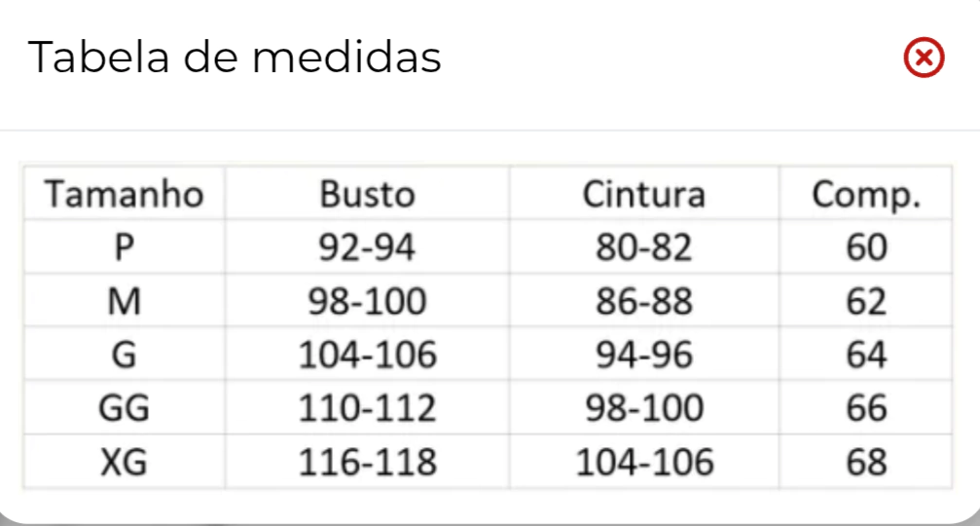Click size M row label
Image resolution: width=980 pixels, height=526 pixels.
pos(124,301)
